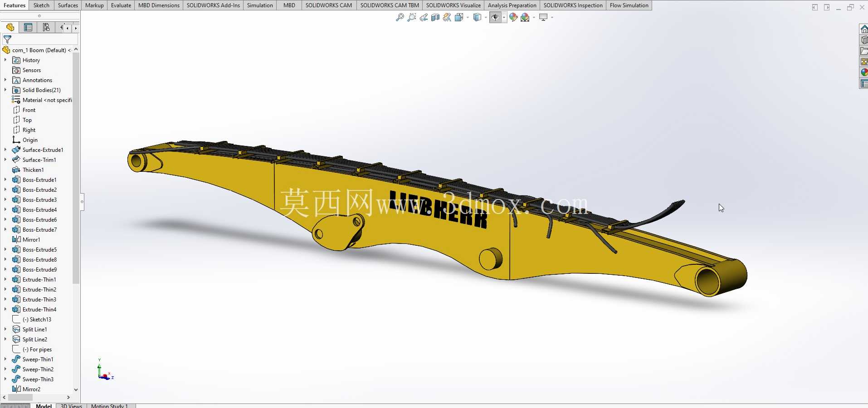Switch to ConfigurationManager tab
Screen dimensions: 868x408
click(x=46, y=28)
